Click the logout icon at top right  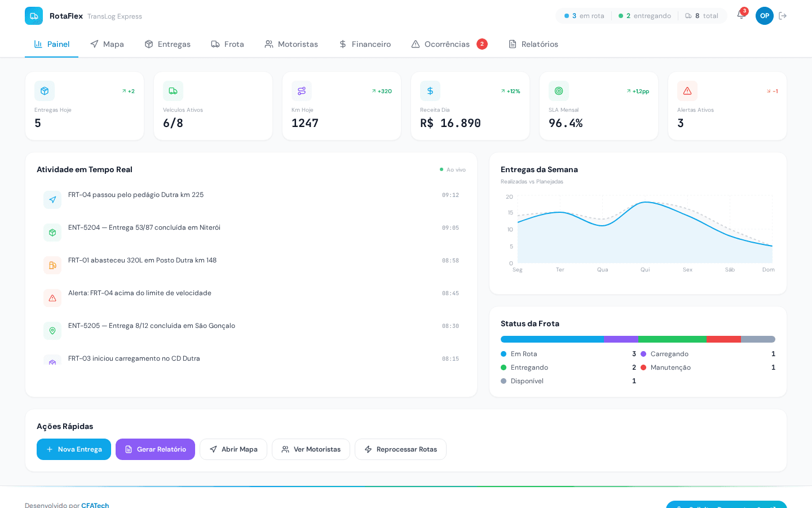click(783, 16)
